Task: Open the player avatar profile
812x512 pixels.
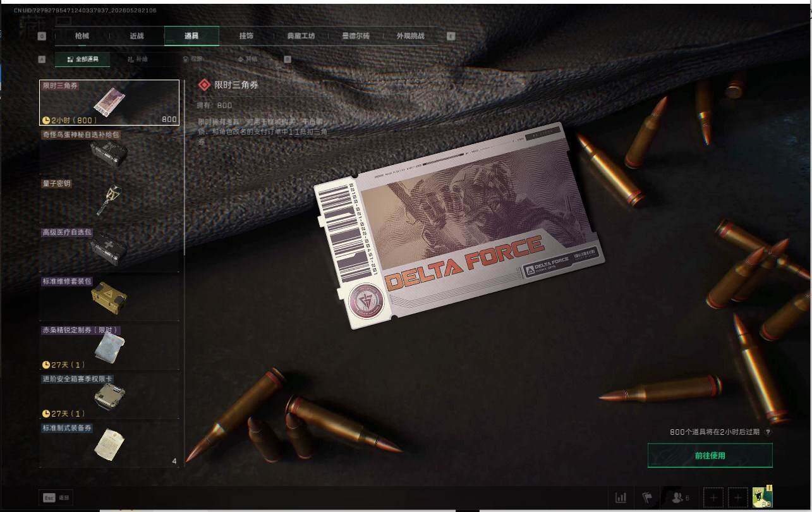Action: [763, 497]
